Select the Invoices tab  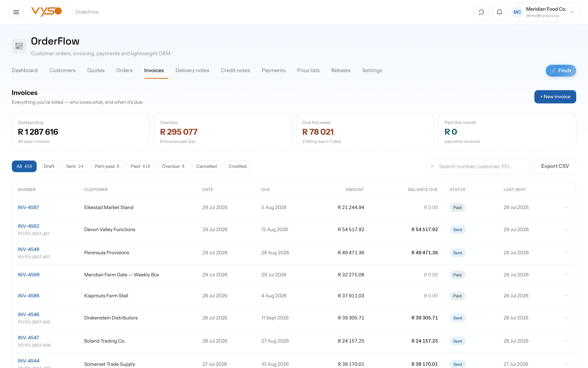coord(154,70)
